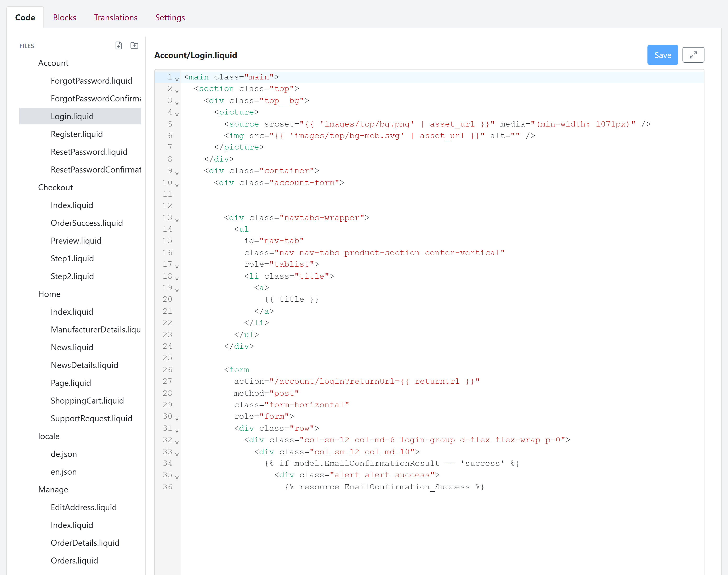Collapse code fold on line 10
728x575 pixels.
177,185
